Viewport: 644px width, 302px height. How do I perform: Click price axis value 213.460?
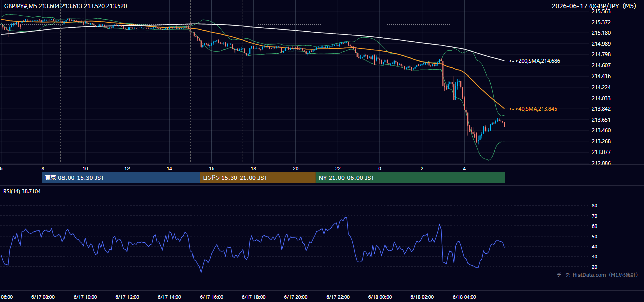tap(601, 130)
